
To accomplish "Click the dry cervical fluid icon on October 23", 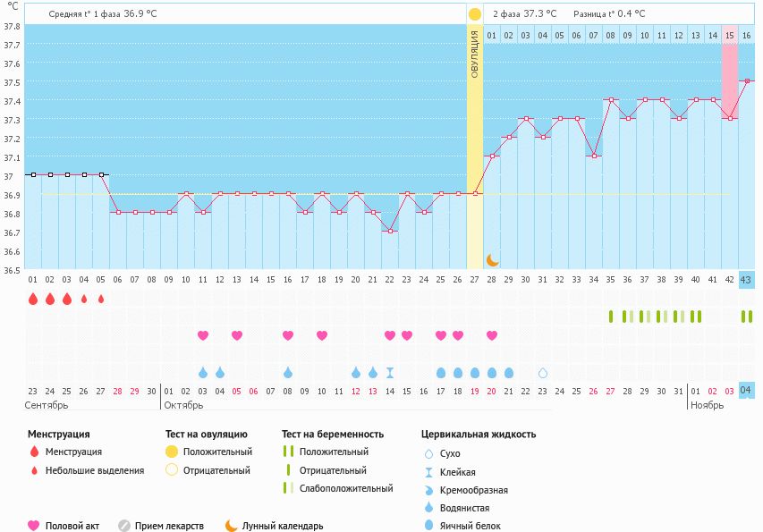I will 542,373.
